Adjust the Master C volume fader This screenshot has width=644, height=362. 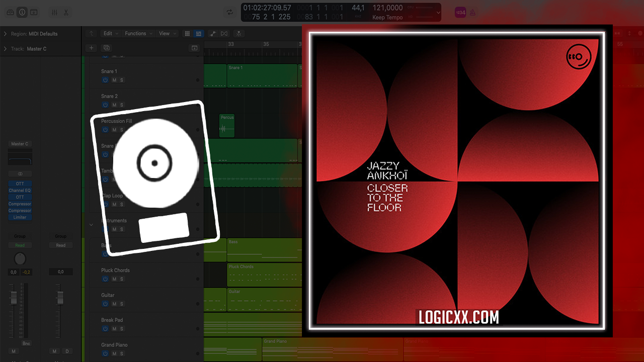coord(14,297)
